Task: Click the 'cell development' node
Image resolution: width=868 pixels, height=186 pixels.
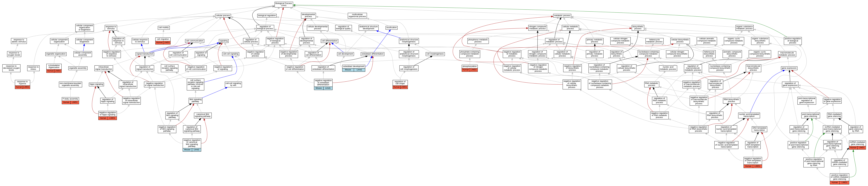Action: (x=345, y=54)
